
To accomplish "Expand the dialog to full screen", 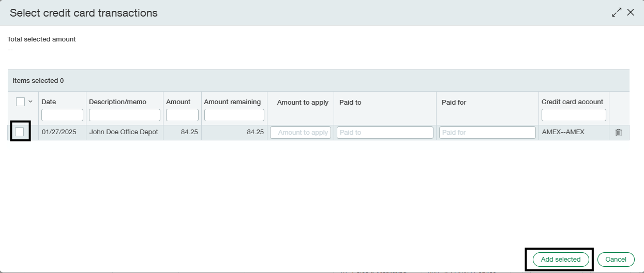I will point(616,13).
